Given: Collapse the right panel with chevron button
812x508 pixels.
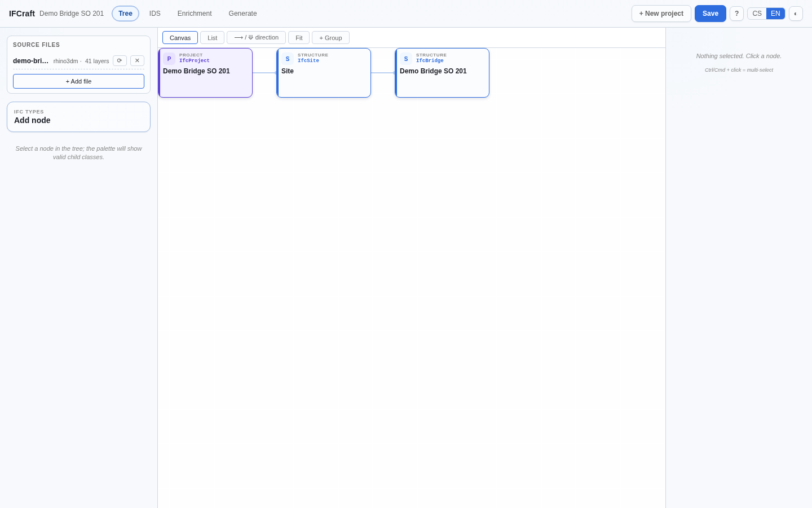Looking at the screenshot, I should 796,14.
